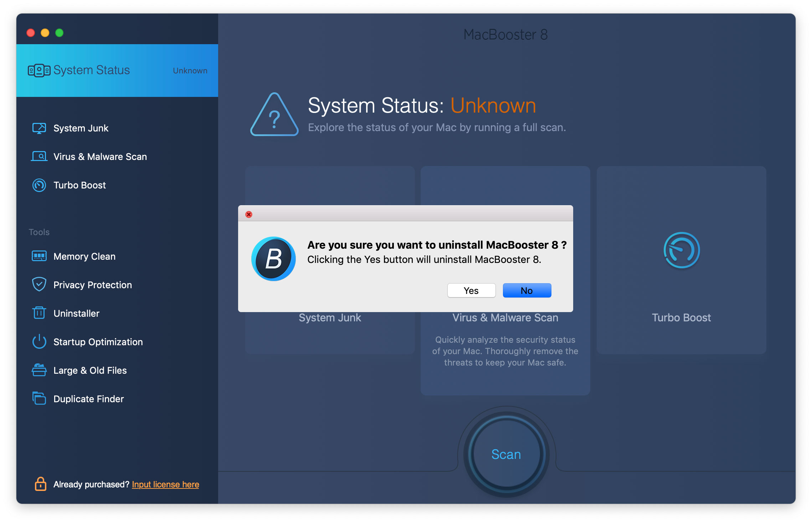Open Privacy Protection tool
Viewport: 812px width, 523px height.
point(93,285)
